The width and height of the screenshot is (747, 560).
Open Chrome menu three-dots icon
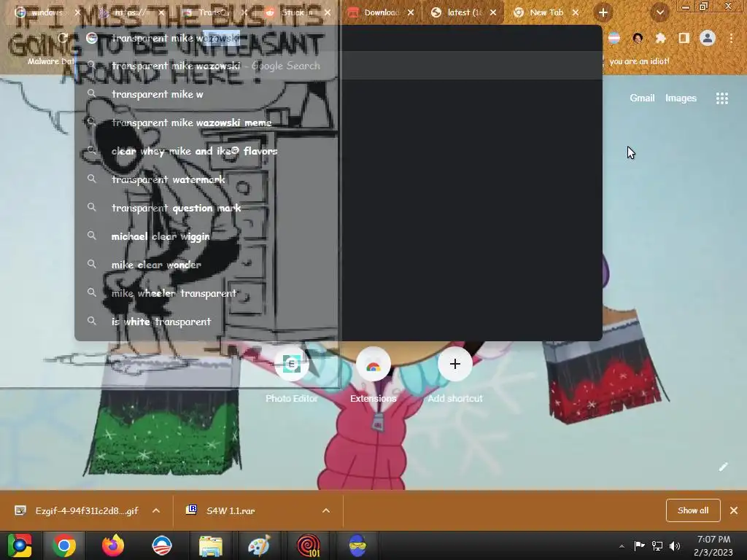(x=731, y=38)
